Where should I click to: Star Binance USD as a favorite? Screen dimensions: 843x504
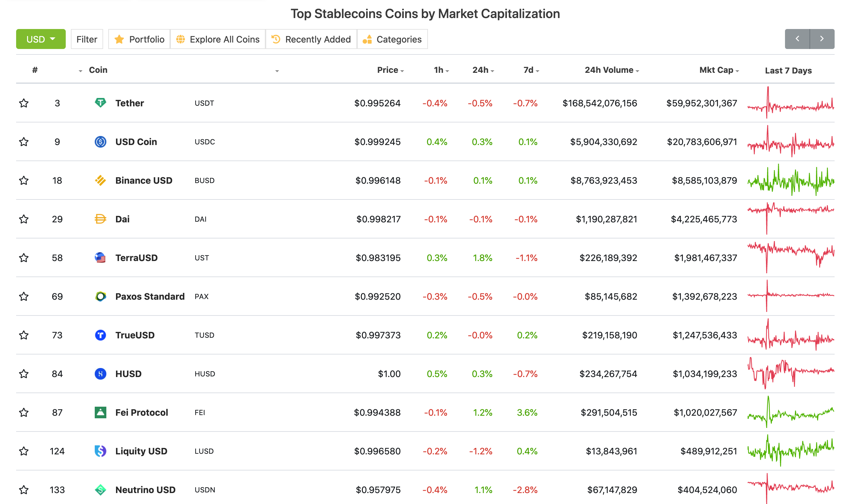tap(24, 180)
